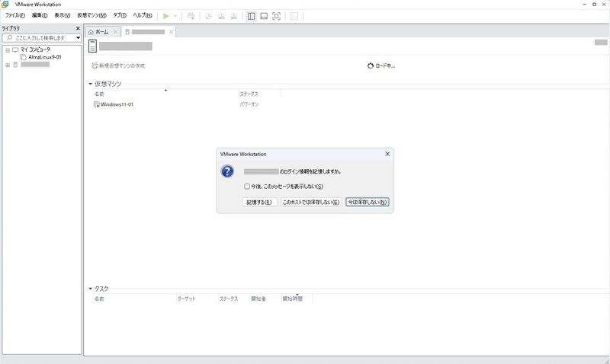Click the green Power On play button
Screen dimensions: 610x364
pyautogui.click(x=166, y=16)
